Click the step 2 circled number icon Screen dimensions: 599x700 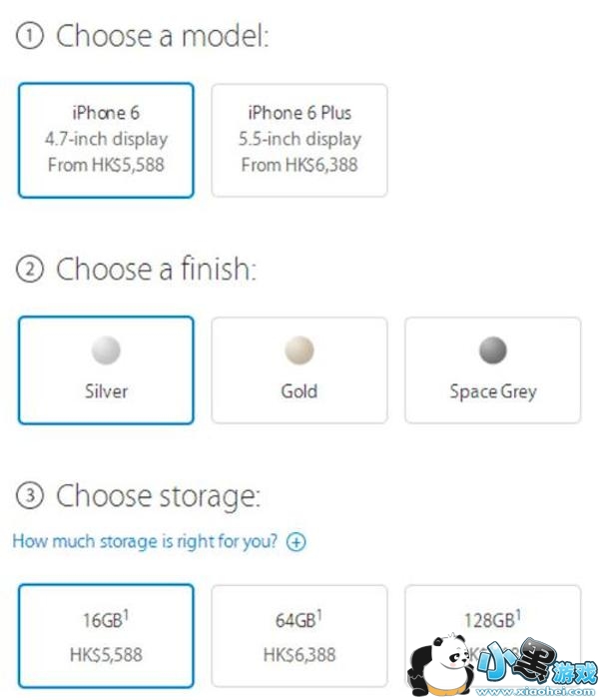(31, 270)
